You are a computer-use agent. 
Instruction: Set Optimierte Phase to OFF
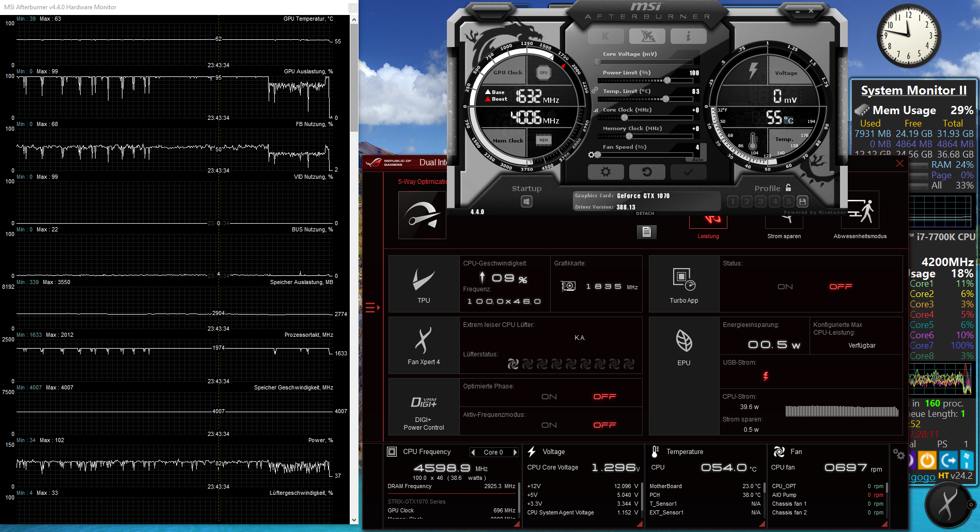point(604,397)
